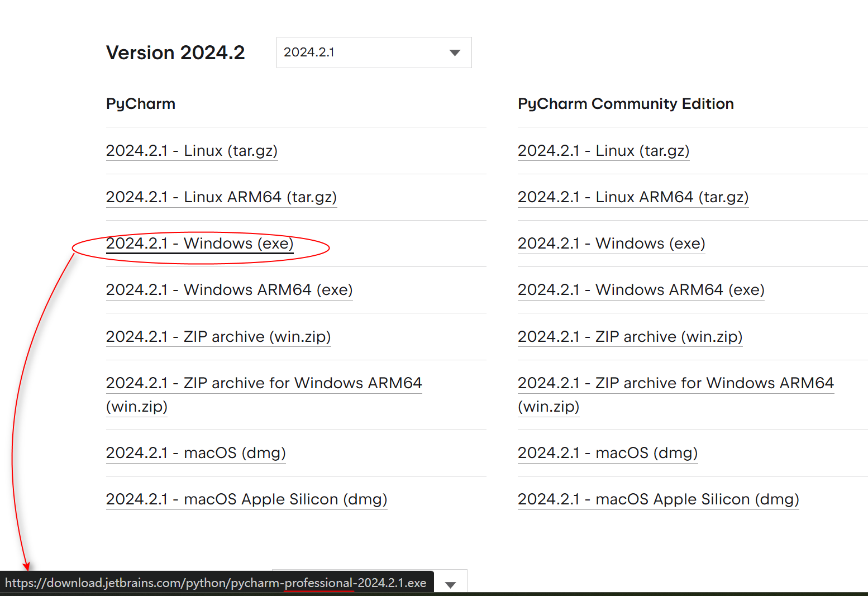
Task: Download PyCharm 2024.2.1 Linux (tar.gz)
Action: coord(192,151)
